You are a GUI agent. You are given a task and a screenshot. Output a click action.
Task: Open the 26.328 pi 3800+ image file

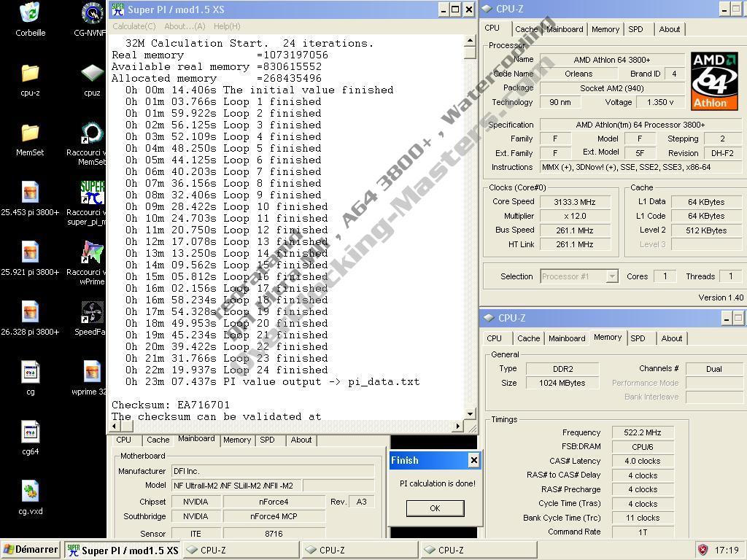click(x=30, y=312)
